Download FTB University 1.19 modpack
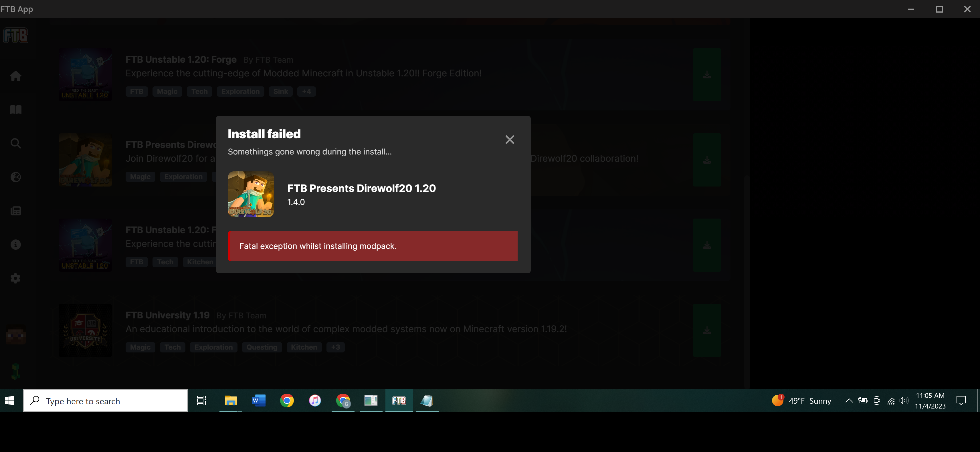This screenshot has height=452, width=980. pos(707,330)
